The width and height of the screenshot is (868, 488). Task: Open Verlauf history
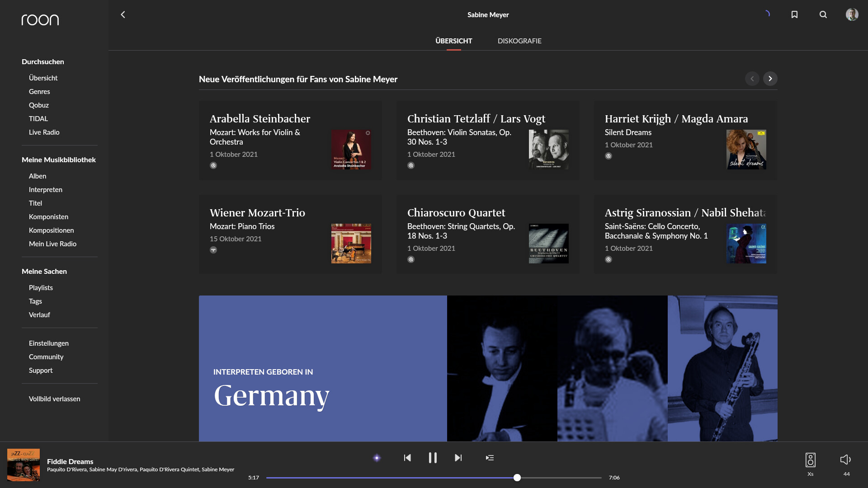click(39, 314)
